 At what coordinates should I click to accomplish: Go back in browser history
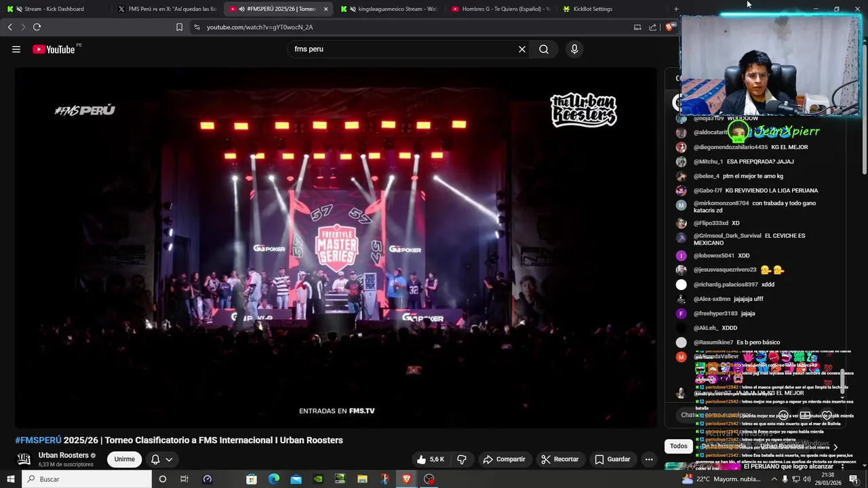point(9,27)
